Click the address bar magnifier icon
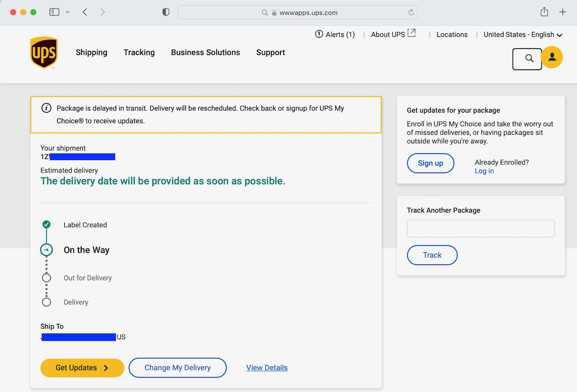Image resolution: width=577 pixels, height=392 pixels. (x=265, y=13)
